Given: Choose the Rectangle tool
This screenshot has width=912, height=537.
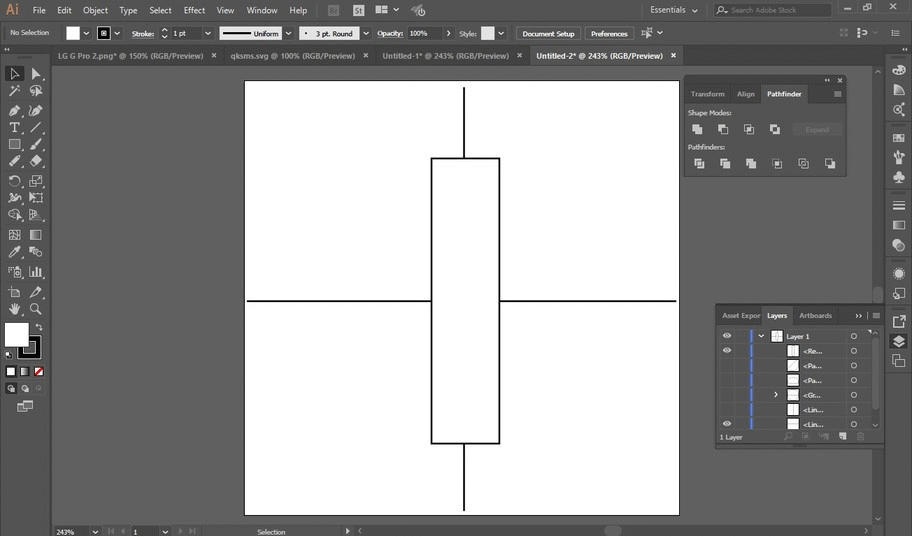Looking at the screenshot, I should click(x=15, y=144).
